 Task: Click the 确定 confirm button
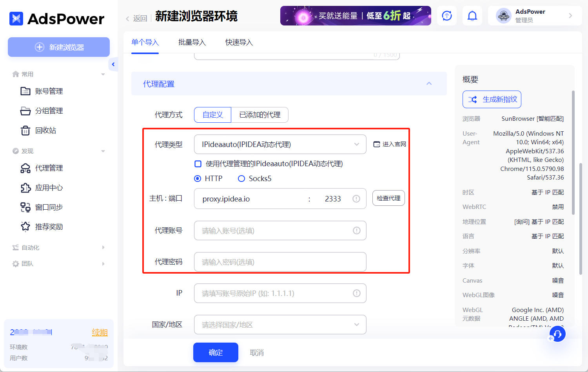tap(215, 352)
